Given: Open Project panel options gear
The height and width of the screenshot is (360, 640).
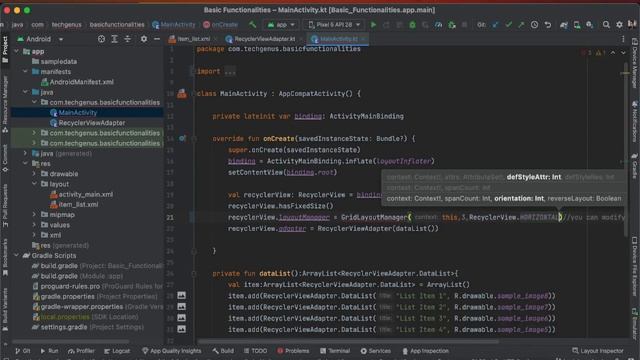Looking at the screenshot, I should [x=144, y=39].
